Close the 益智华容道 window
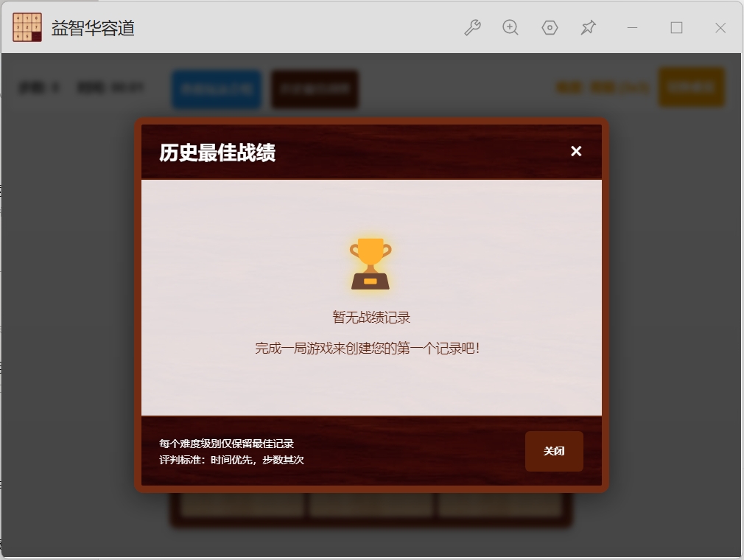The width and height of the screenshot is (744, 560). pyautogui.click(x=720, y=27)
